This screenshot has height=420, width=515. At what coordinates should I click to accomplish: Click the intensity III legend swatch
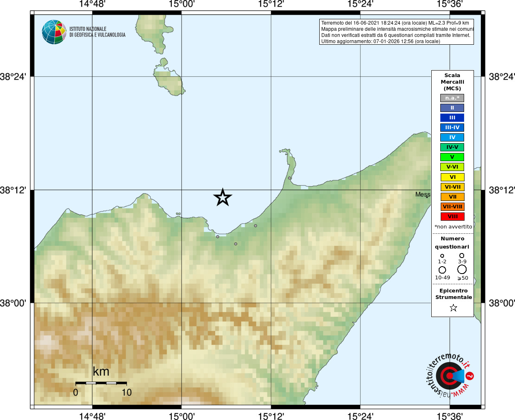(452, 118)
